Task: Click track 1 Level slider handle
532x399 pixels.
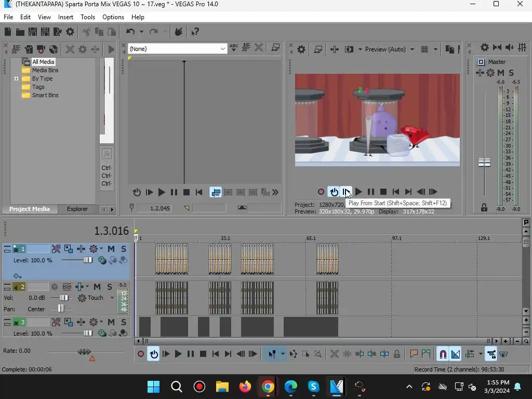Action: (88, 260)
